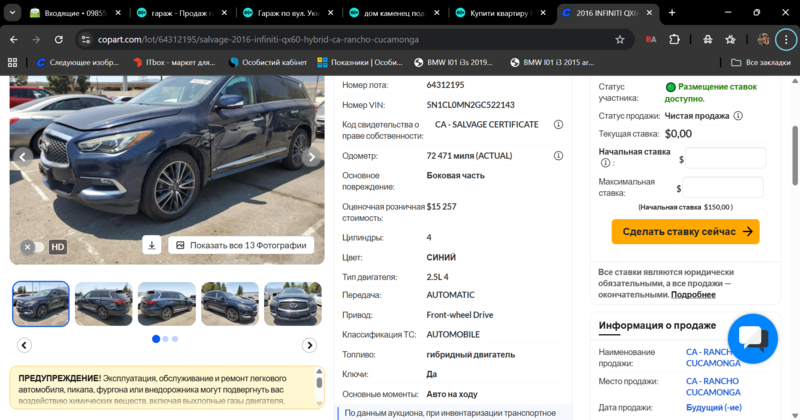800x420 pixels.
Task: Download the vehicle photo
Action: click(x=152, y=245)
